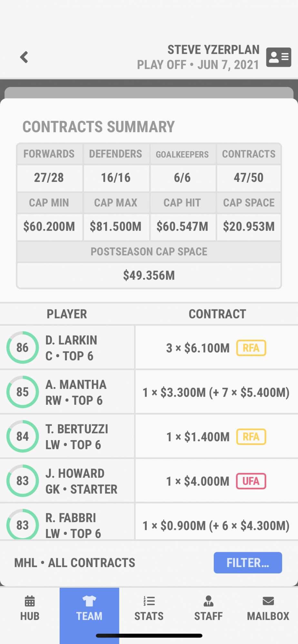Screen dimensions: 298x644
Task: Select the Team jersey icon
Action: click(89, 601)
